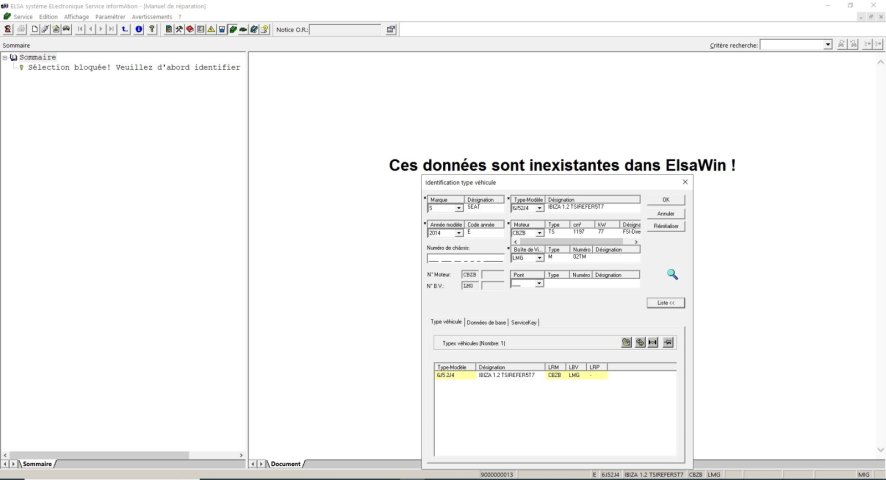Open the Année modèle dropdown
Viewport: 886px width, 480px height.
pos(458,233)
